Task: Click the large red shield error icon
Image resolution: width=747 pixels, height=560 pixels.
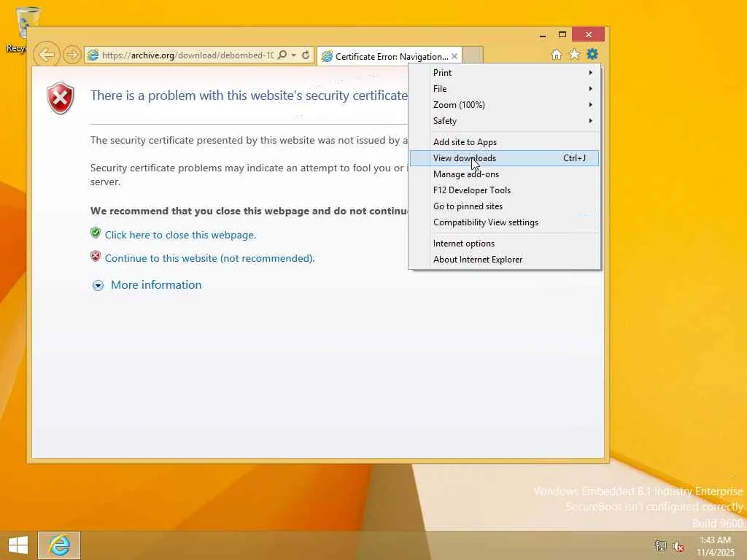Action: coord(61,98)
